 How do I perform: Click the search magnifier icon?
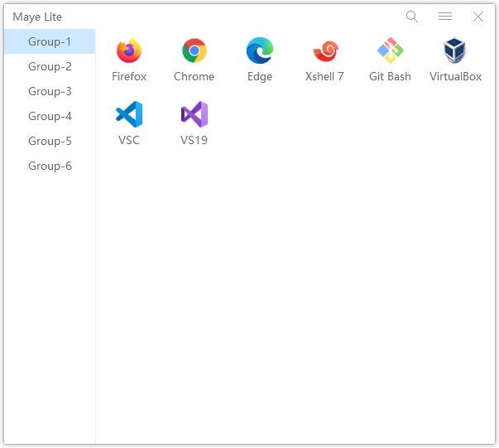412,17
